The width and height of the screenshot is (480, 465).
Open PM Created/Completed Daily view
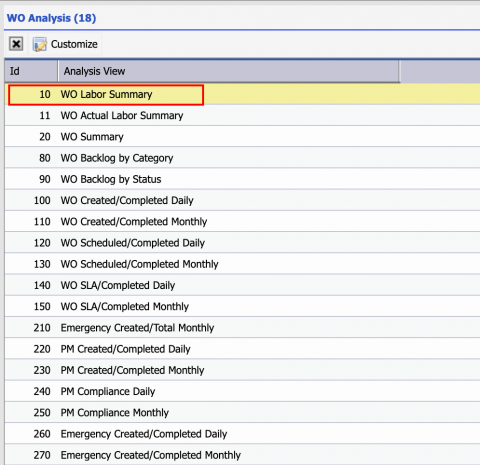242,349
